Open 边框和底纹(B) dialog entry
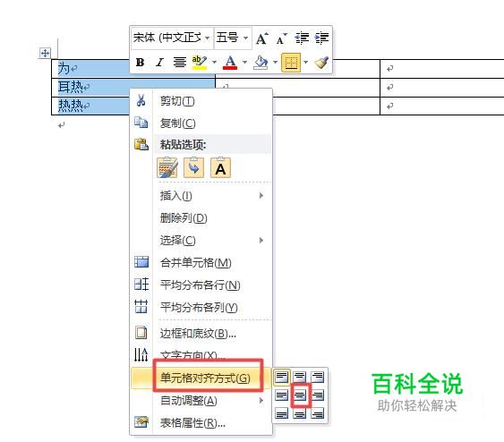The image size is (504, 442). 201,334
